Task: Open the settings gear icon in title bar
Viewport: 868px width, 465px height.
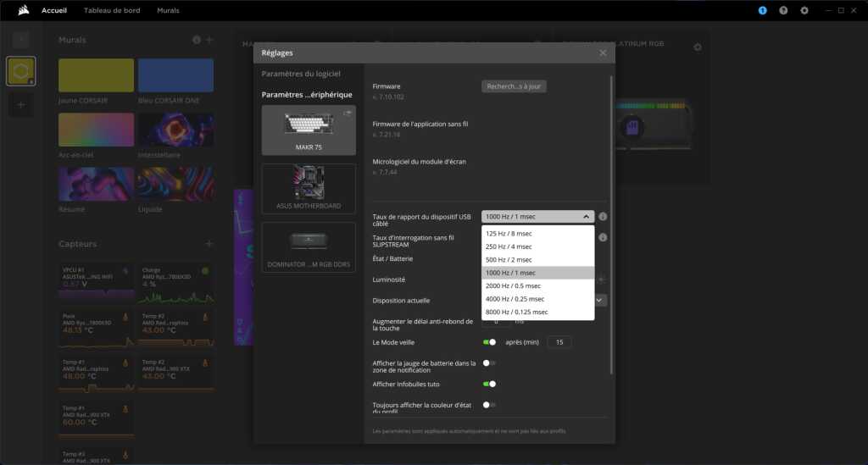Action: point(804,10)
